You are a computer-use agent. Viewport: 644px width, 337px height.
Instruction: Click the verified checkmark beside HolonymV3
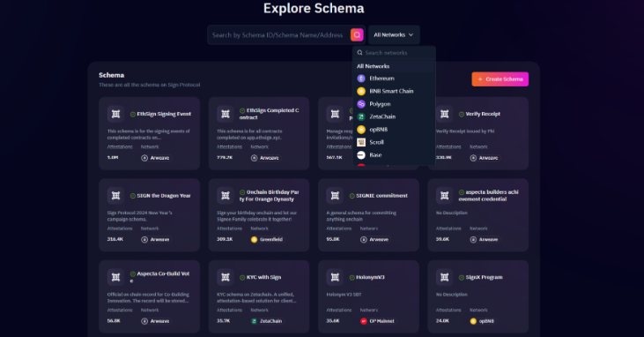coord(352,277)
